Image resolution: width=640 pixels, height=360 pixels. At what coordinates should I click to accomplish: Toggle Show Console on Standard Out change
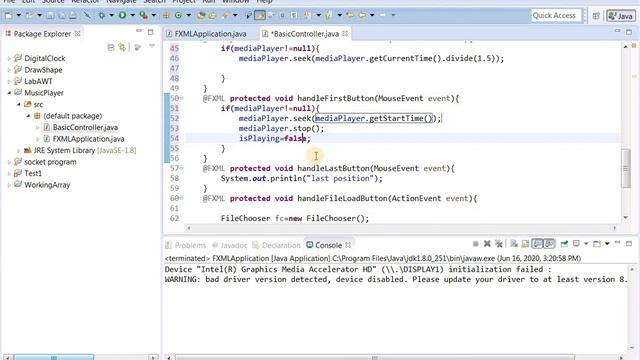click(538, 244)
